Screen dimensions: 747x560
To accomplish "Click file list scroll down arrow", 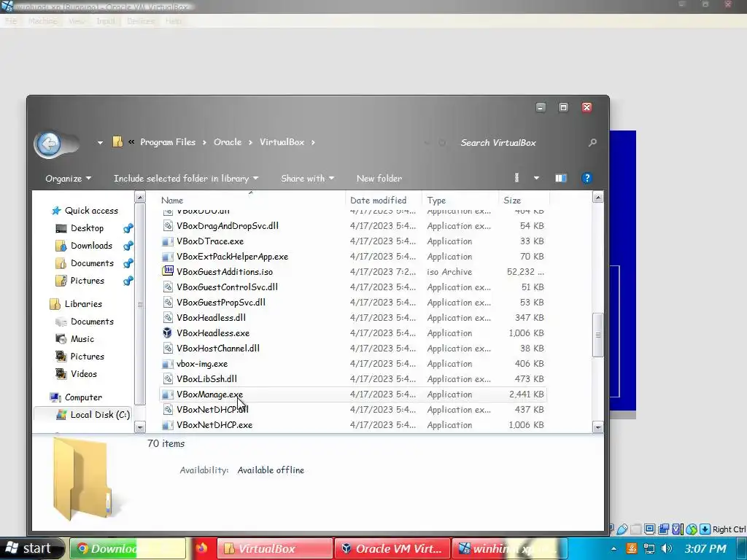I will point(598,427).
